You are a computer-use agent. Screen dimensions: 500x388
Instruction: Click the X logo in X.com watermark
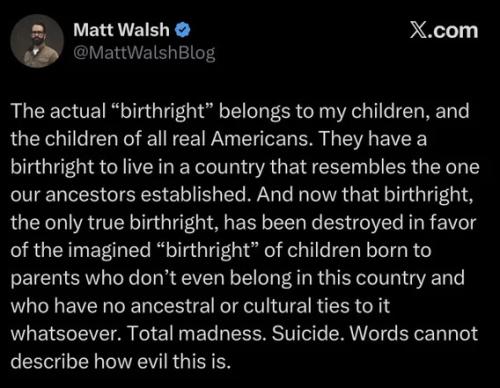tap(417, 31)
